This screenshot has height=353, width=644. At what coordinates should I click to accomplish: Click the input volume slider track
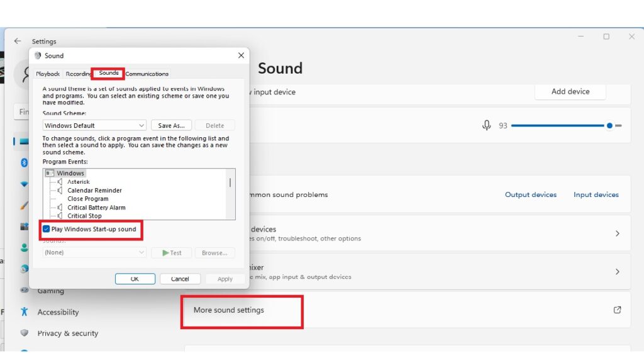[566, 125]
